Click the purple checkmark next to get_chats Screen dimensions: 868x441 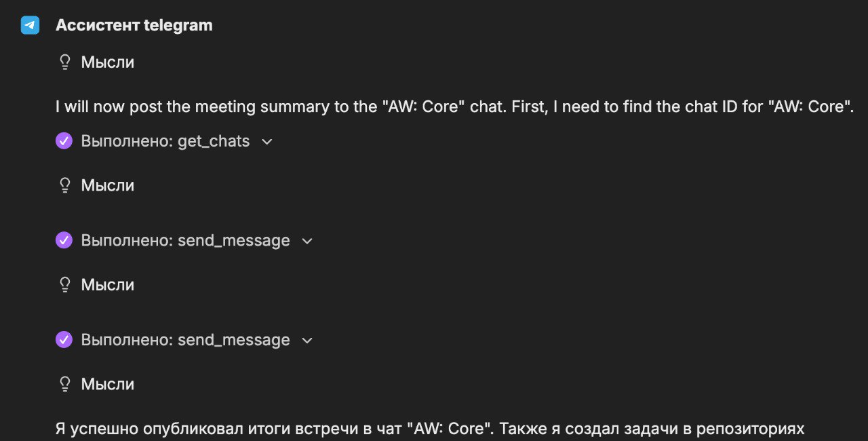tap(64, 141)
